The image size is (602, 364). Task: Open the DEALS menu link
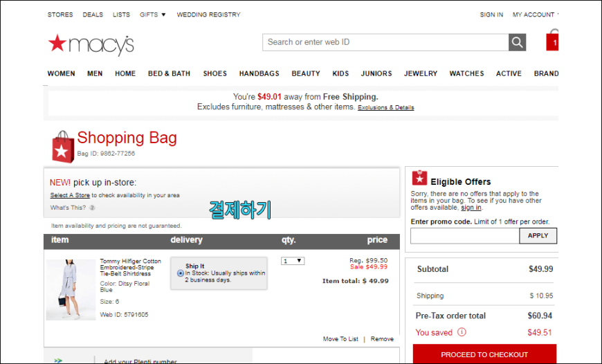pyautogui.click(x=93, y=15)
